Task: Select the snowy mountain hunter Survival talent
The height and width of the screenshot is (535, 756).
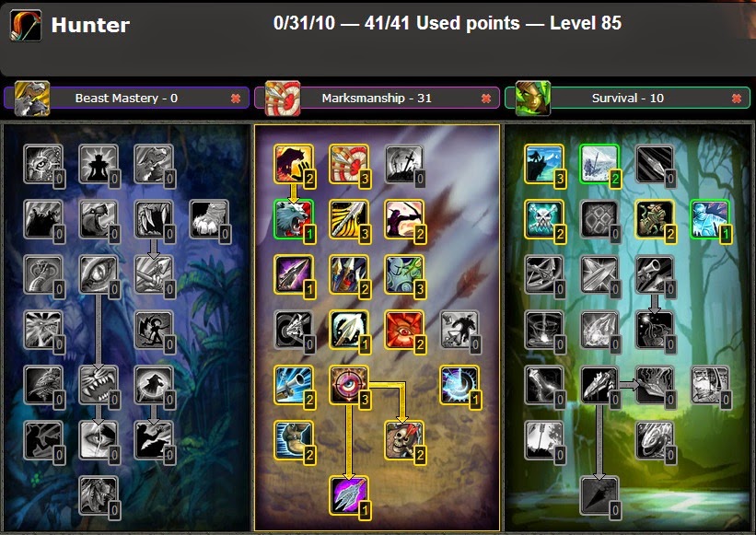Action: tap(544, 164)
